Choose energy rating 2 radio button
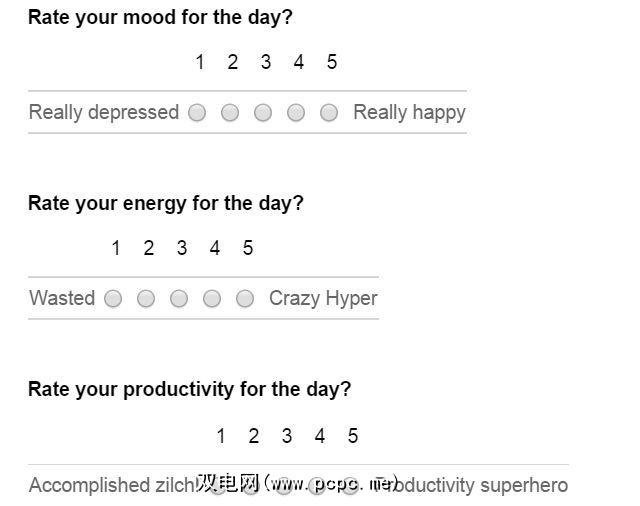 pos(146,299)
